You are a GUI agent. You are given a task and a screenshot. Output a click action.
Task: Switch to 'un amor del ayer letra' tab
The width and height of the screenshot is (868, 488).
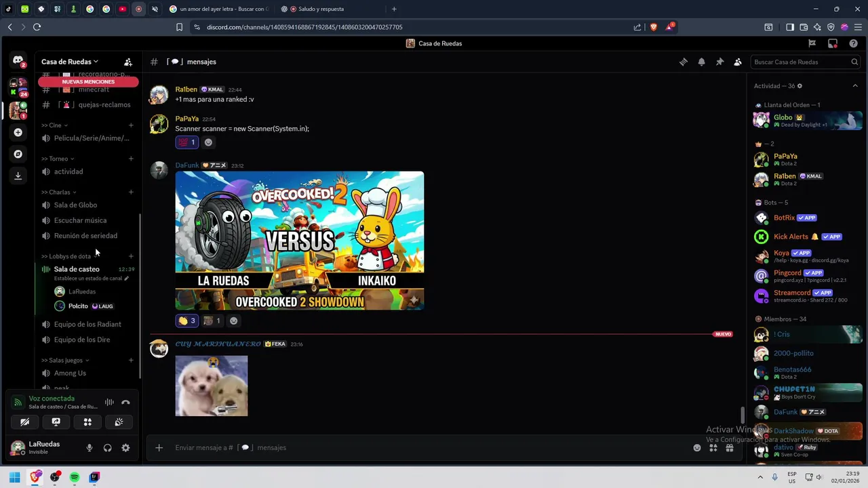click(221, 9)
